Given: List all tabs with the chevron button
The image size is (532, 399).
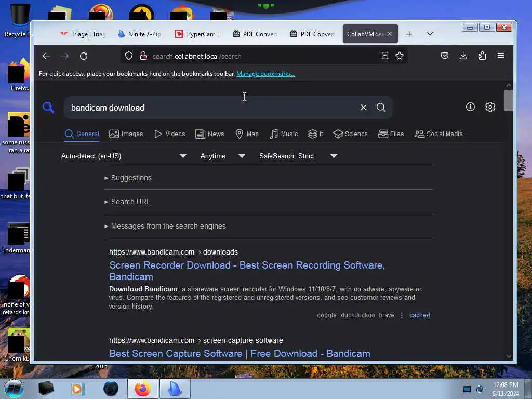Looking at the screenshot, I should tap(430, 34).
